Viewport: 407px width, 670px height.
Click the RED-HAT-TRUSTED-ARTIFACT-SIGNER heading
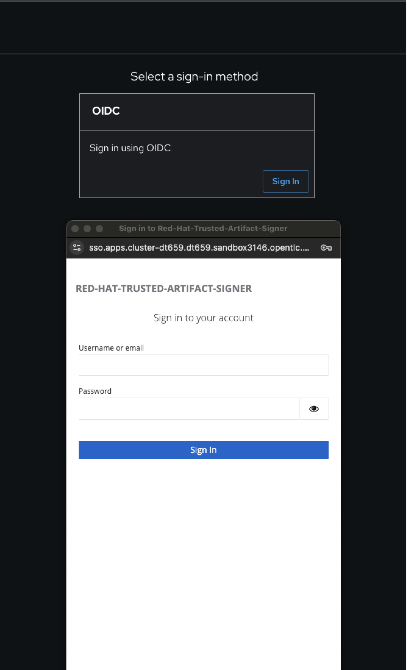coord(164,288)
